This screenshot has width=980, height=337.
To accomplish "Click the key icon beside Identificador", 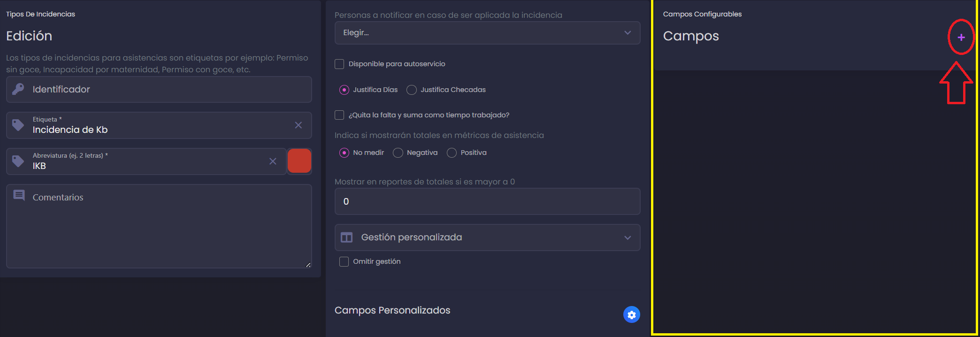I will click(x=18, y=89).
